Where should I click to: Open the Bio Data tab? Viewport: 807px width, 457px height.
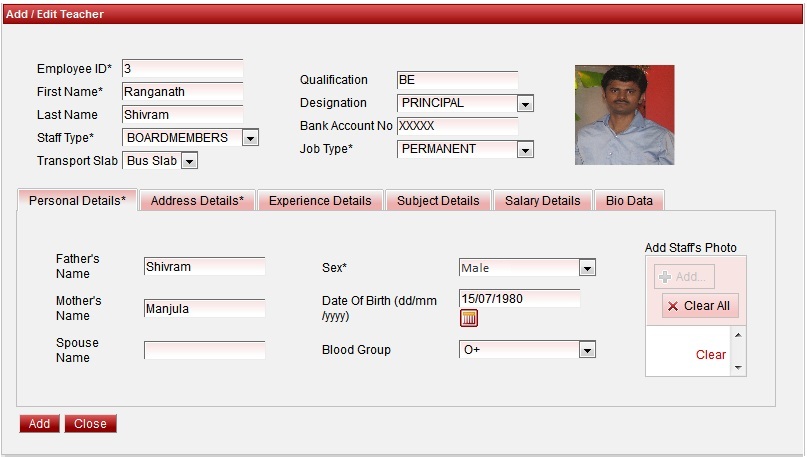(629, 201)
